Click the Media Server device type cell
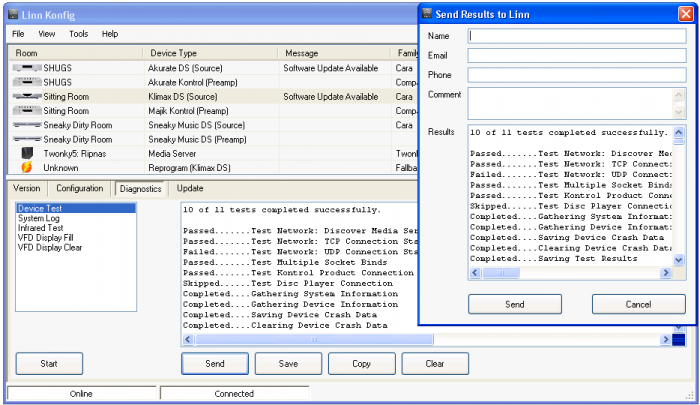700x405 pixels. pyautogui.click(x=172, y=154)
